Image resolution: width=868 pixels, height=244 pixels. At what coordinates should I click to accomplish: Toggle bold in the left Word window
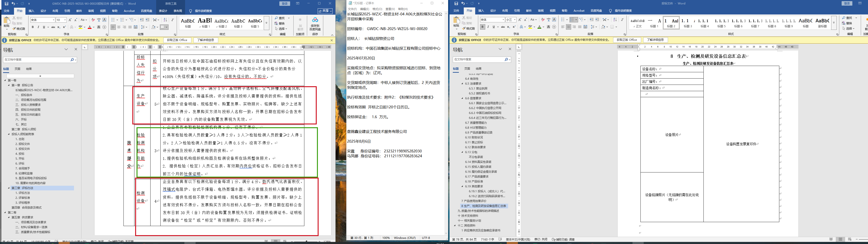(33, 27)
